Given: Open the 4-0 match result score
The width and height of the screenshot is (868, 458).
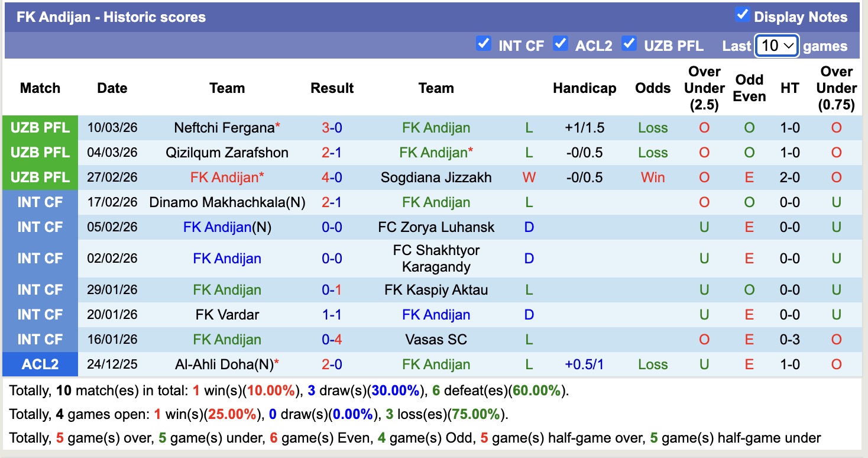Looking at the screenshot, I should click(332, 178).
